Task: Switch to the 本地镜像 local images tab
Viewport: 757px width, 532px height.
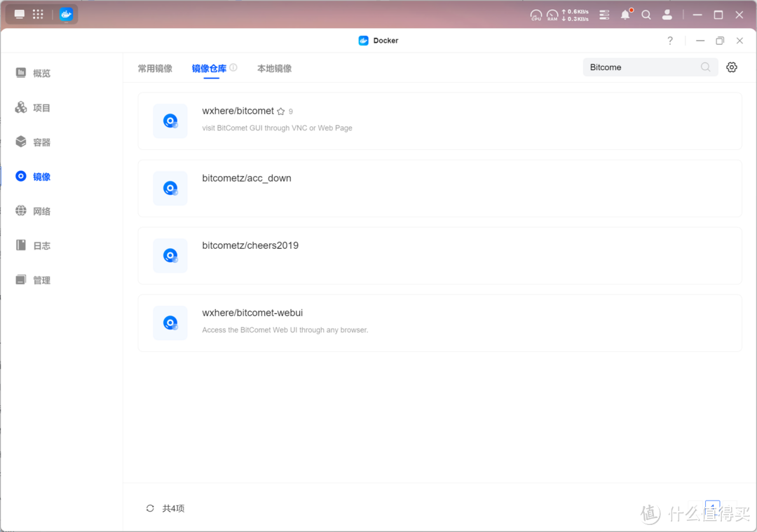Action: pos(274,68)
